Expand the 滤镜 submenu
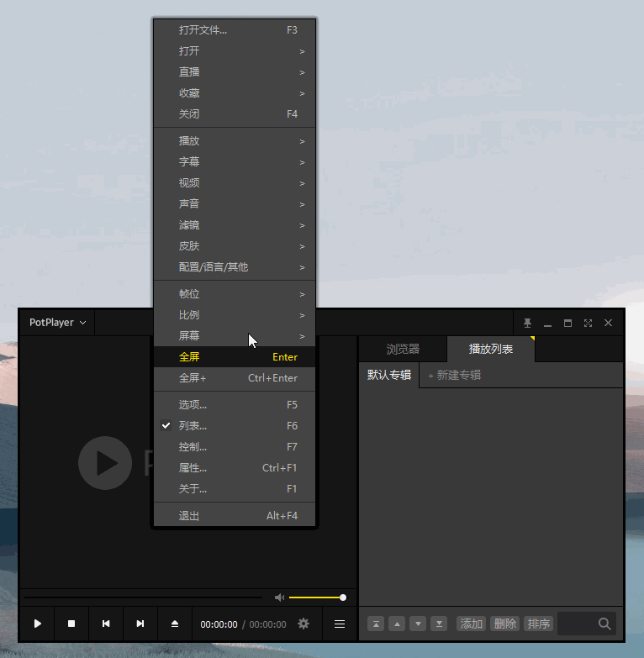This screenshot has width=644, height=658. (235, 225)
